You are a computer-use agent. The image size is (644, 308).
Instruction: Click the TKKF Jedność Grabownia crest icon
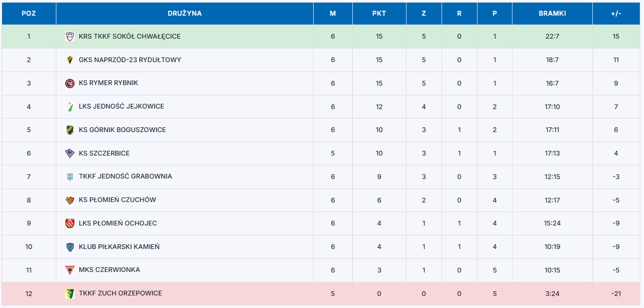click(x=70, y=176)
